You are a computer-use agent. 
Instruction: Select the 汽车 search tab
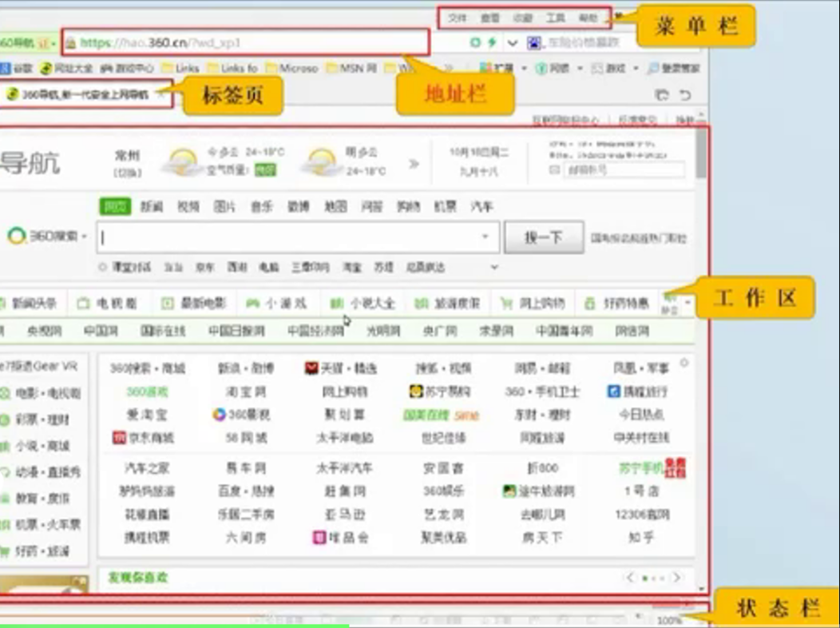(481, 206)
